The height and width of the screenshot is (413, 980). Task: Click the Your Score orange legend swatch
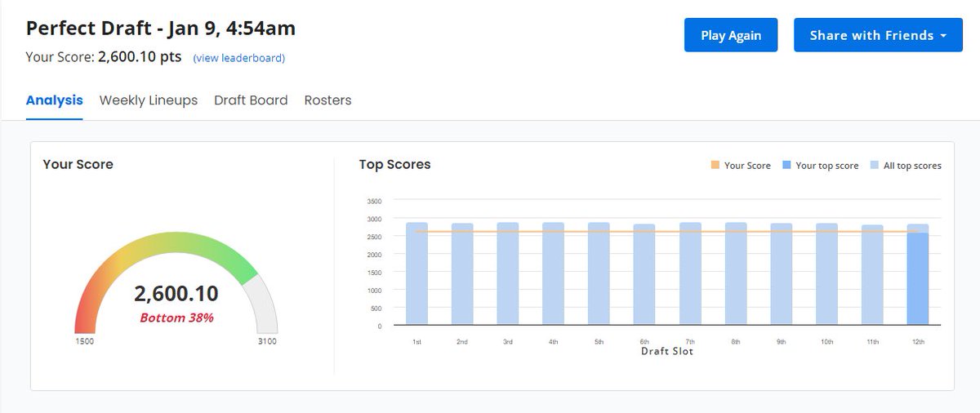715,166
